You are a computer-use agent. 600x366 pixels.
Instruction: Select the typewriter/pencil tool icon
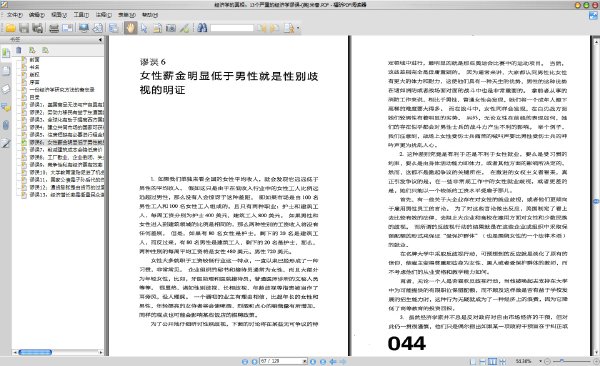point(184,28)
